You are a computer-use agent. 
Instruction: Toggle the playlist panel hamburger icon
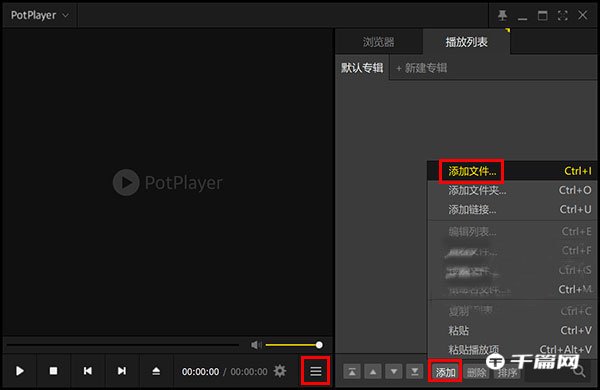(316, 371)
